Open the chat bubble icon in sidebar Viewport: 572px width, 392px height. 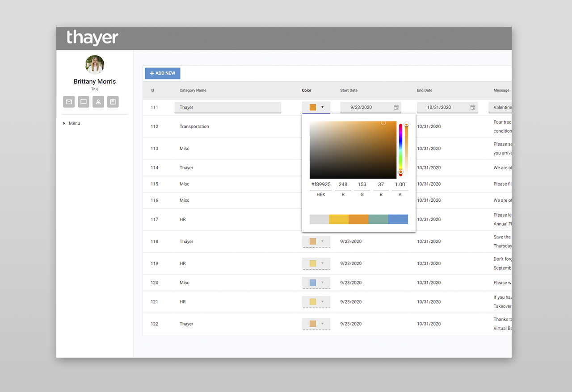coord(84,102)
